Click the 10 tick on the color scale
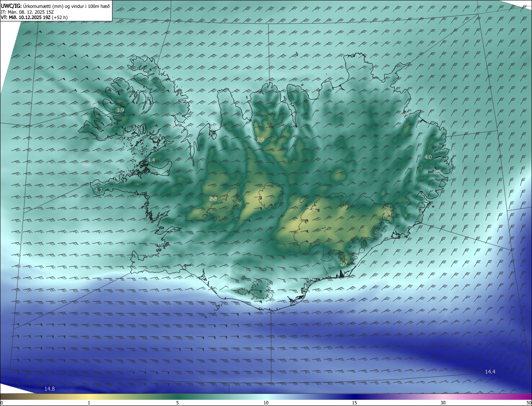This screenshot has width=532, height=406. tap(266, 403)
